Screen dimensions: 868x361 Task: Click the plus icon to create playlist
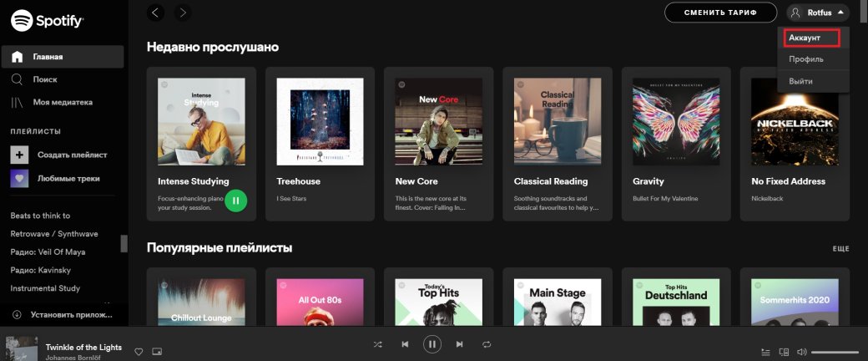(19, 155)
